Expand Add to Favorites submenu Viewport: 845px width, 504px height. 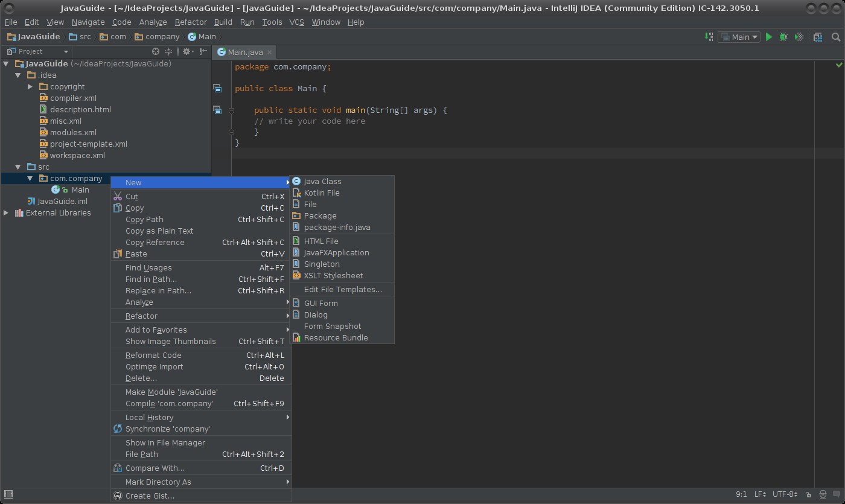point(201,330)
